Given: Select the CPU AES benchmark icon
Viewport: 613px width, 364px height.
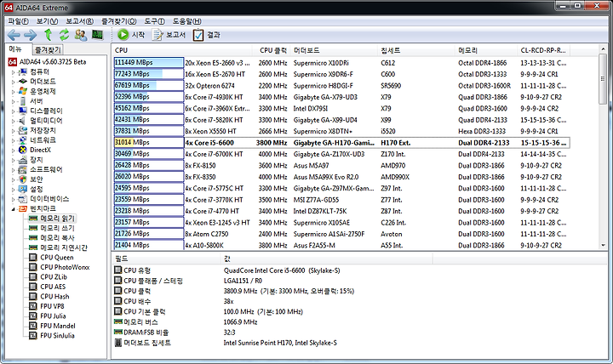Looking at the screenshot, I should [x=33, y=287].
